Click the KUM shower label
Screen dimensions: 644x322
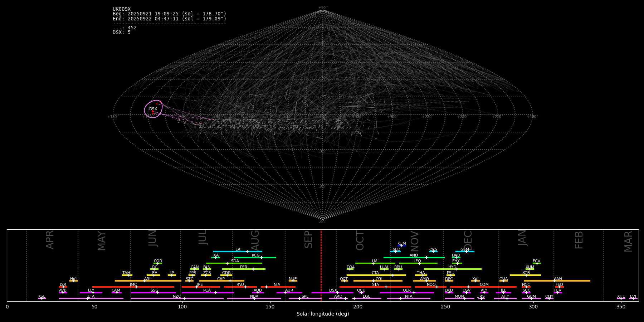(x=402, y=244)
